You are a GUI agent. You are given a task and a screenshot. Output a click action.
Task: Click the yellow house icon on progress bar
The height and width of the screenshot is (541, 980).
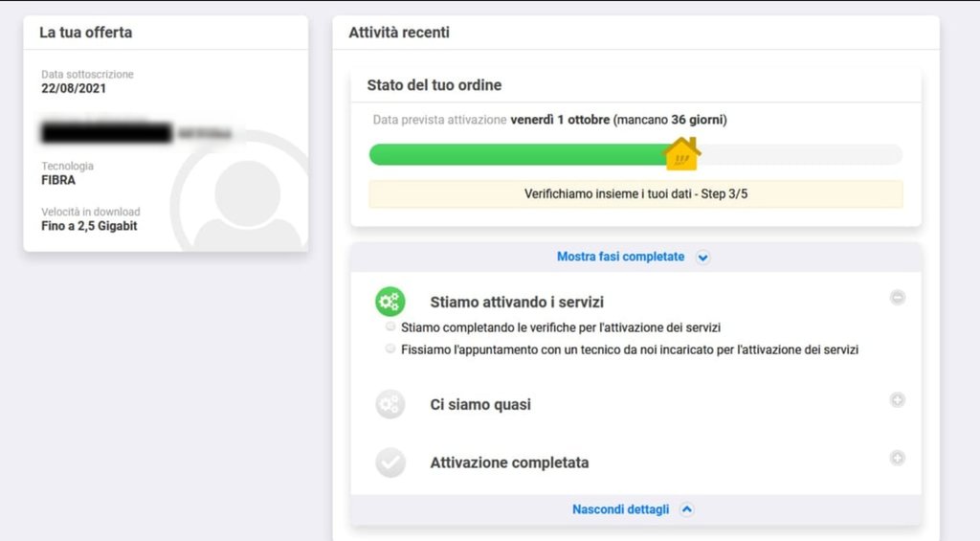(x=681, y=154)
